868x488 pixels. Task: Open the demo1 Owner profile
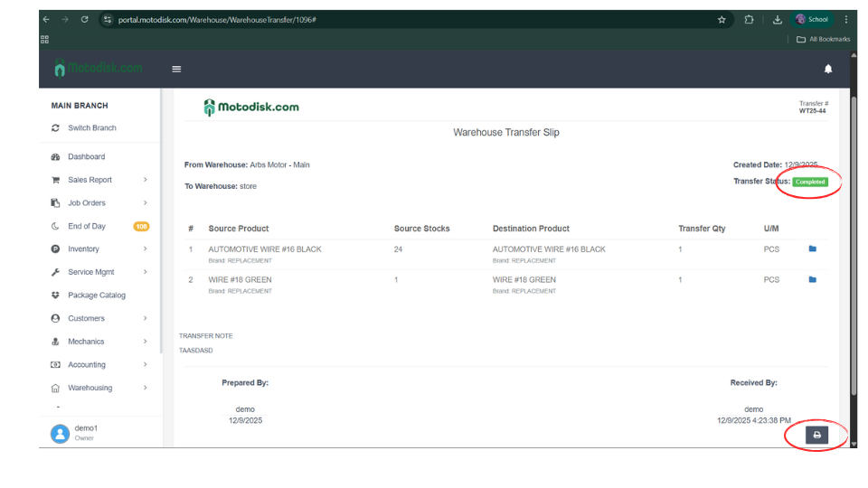(83, 432)
